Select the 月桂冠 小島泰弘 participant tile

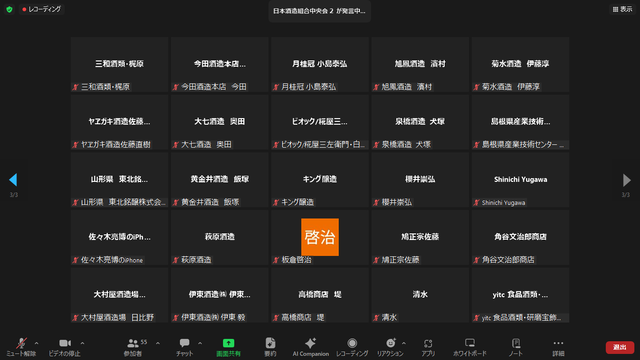[320, 64]
